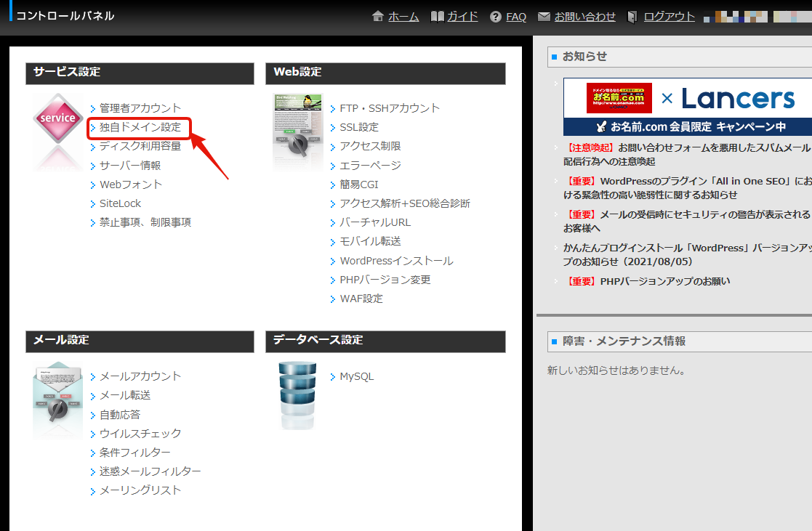Click the ログアウト menu link
Image resolution: width=812 pixels, height=531 pixels.
coord(669,17)
